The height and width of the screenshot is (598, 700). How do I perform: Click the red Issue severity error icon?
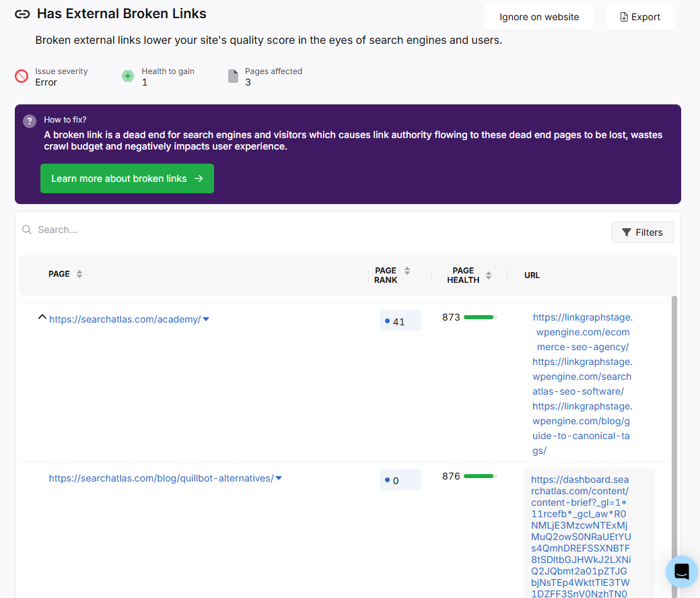[20, 77]
